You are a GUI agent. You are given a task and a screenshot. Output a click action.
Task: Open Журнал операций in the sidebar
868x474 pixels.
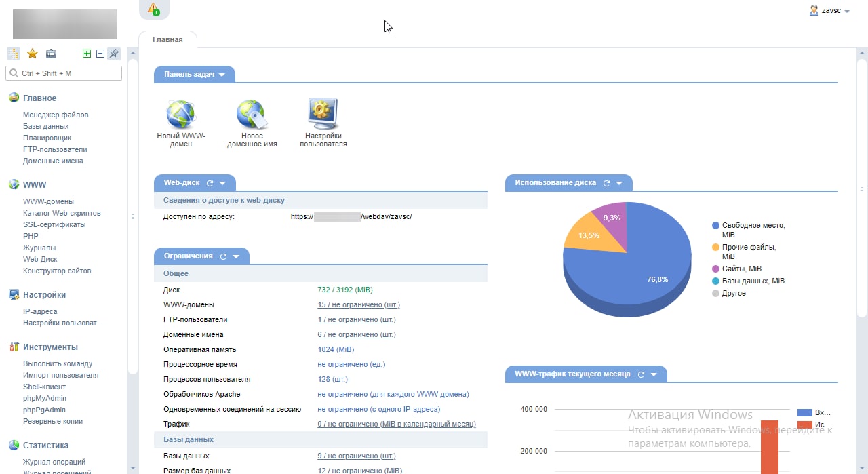click(x=54, y=463)
